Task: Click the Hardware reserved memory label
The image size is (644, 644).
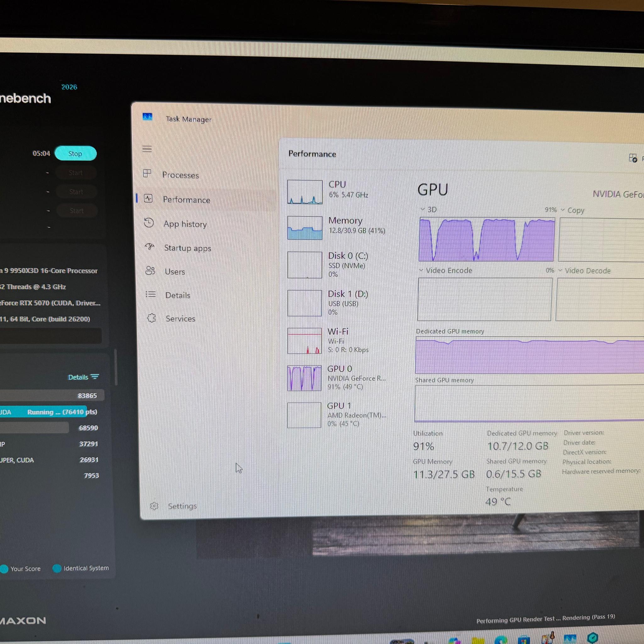Action: pyautogui.click(x=601, y=471)
